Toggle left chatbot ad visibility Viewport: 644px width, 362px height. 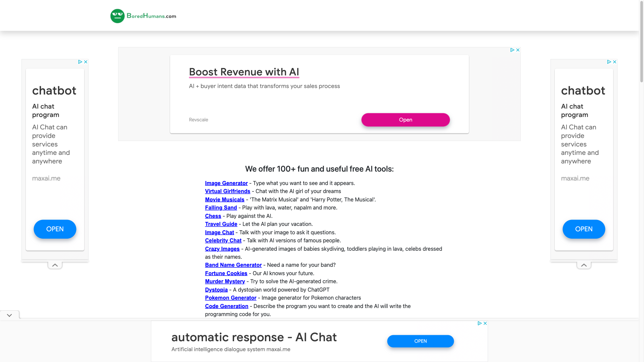tap(54, 264)
